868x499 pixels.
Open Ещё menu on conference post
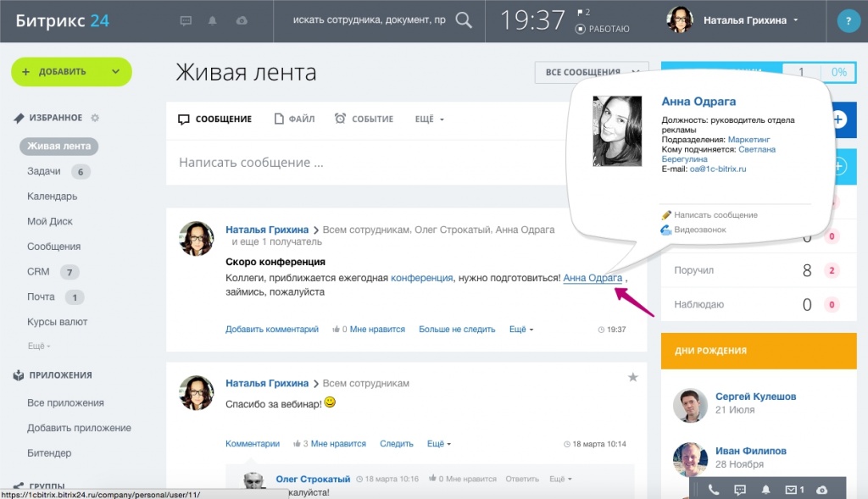pyautogui.click(x=521, y=330)
